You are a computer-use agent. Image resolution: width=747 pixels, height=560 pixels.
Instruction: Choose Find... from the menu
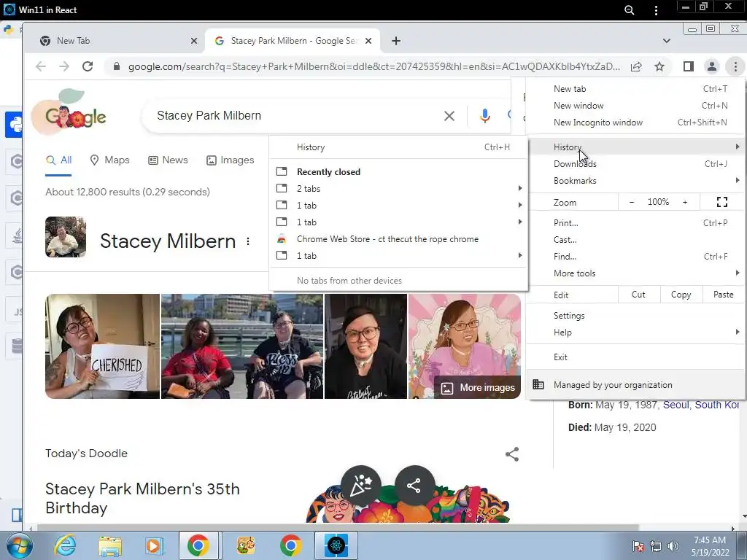[635, 256]
